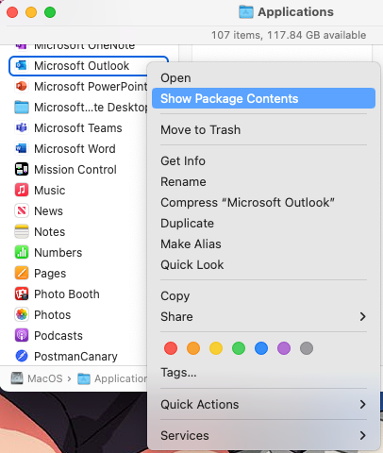This screenshot has width=383, height=453.
Task: Choose Rename in the context menu
Action: tap(263, 182)
